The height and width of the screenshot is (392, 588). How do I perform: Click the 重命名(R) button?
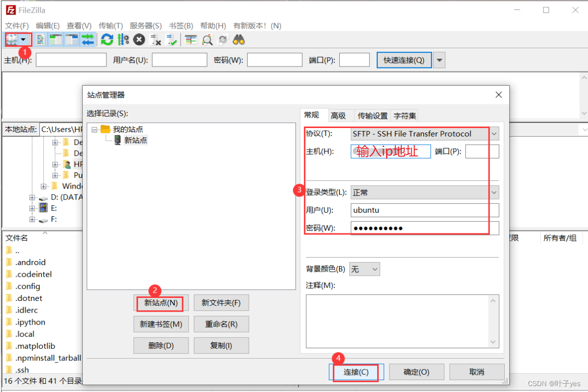(x=221, y=324)
